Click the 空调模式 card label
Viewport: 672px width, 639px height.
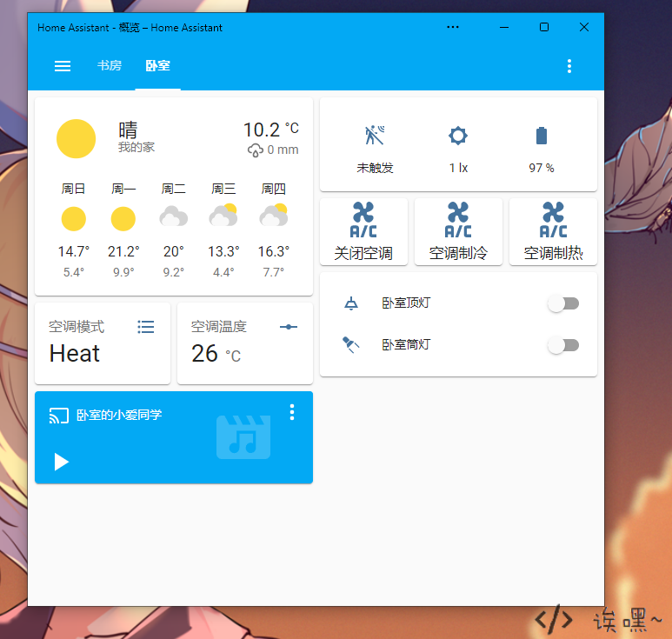pyautogui.click(x=77, y=327)
